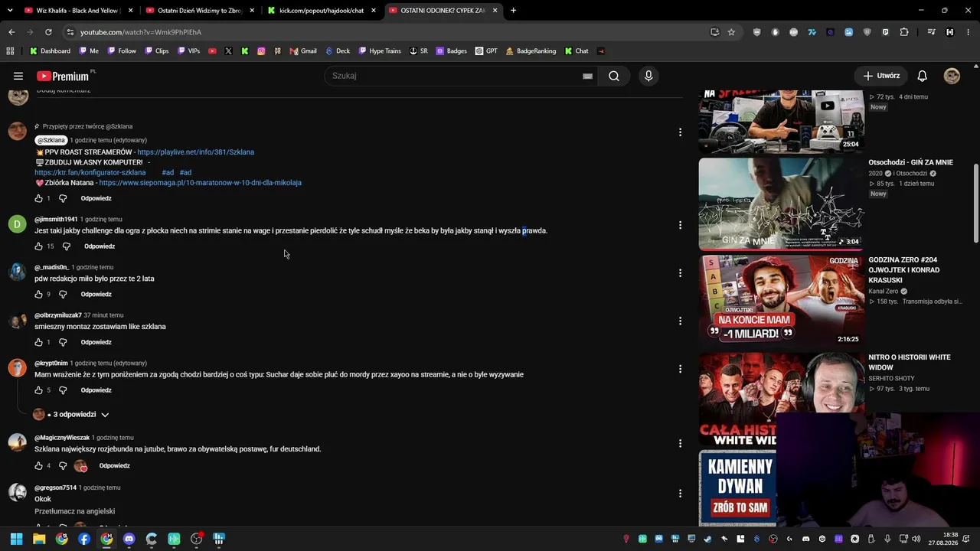Like krypt0nim's comment
This screenshot has width=980, height=551.
point(39,390)
